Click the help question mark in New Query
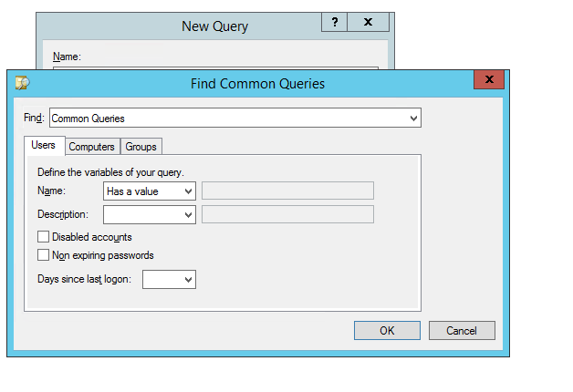The width and height of the screenshot is (573, 392). click(x=334, y=22)
